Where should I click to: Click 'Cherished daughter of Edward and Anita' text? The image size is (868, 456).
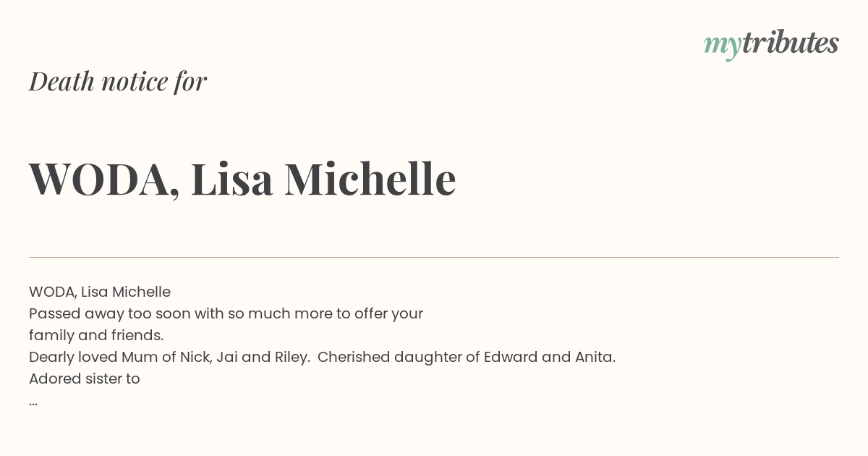coord(465,358)
